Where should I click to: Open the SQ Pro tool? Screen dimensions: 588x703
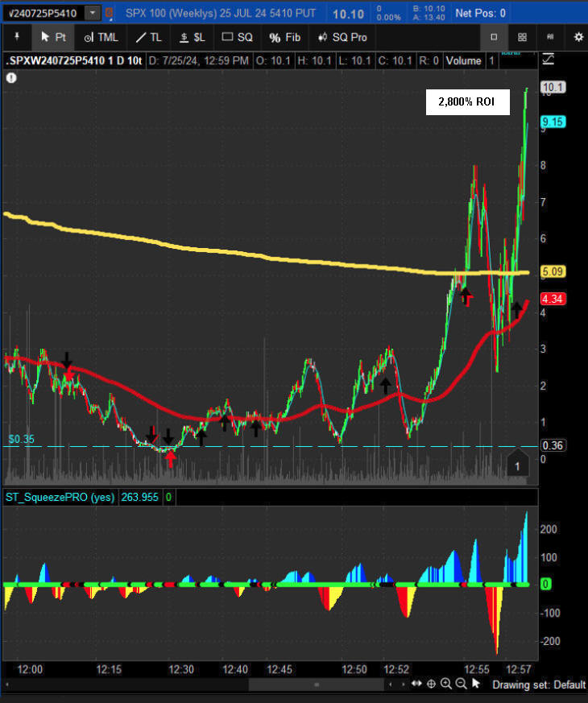click(x=343, y=37)
